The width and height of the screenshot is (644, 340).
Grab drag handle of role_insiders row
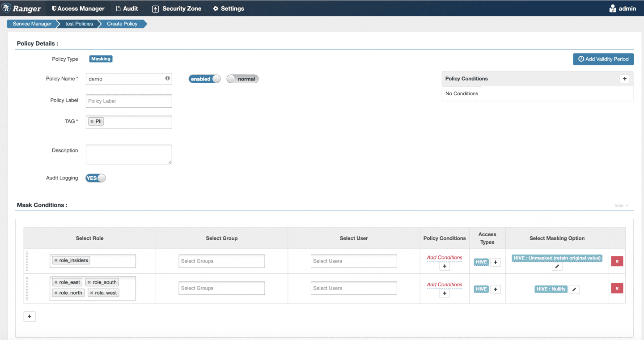(27, 261)
